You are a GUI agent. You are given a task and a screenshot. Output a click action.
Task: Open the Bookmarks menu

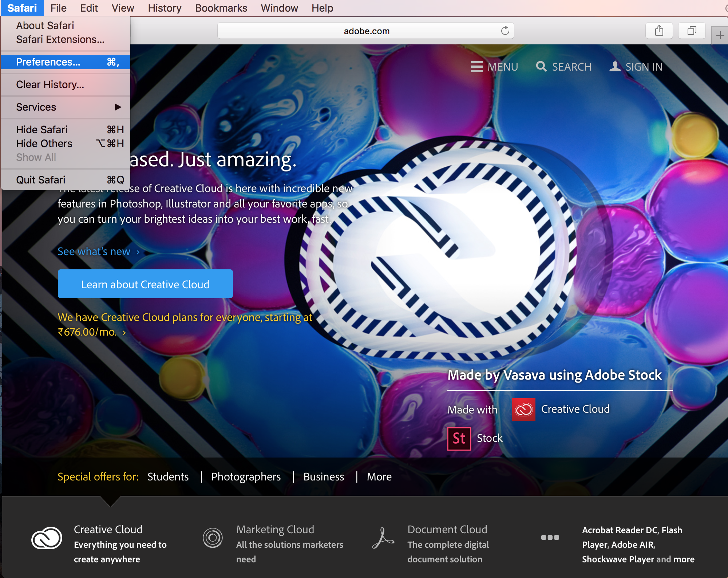221,8
